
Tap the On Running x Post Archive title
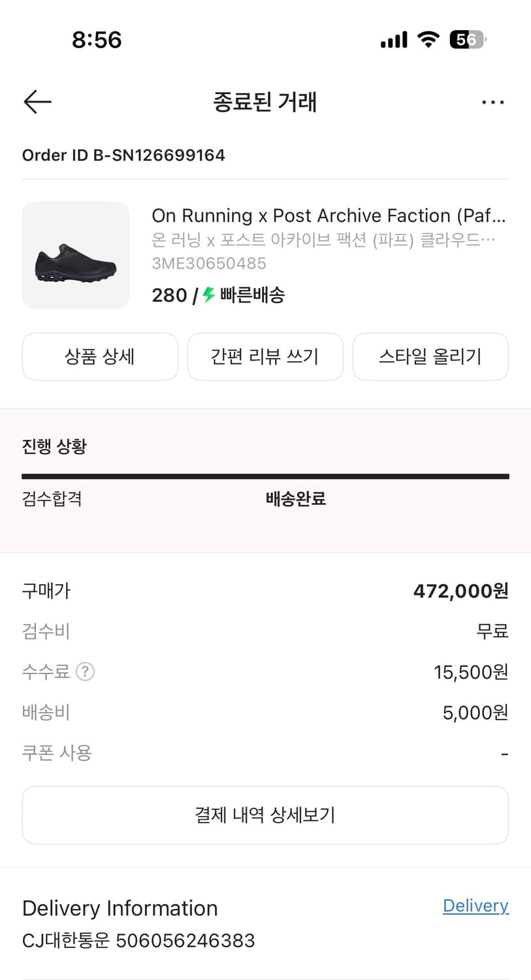(329, 216)
